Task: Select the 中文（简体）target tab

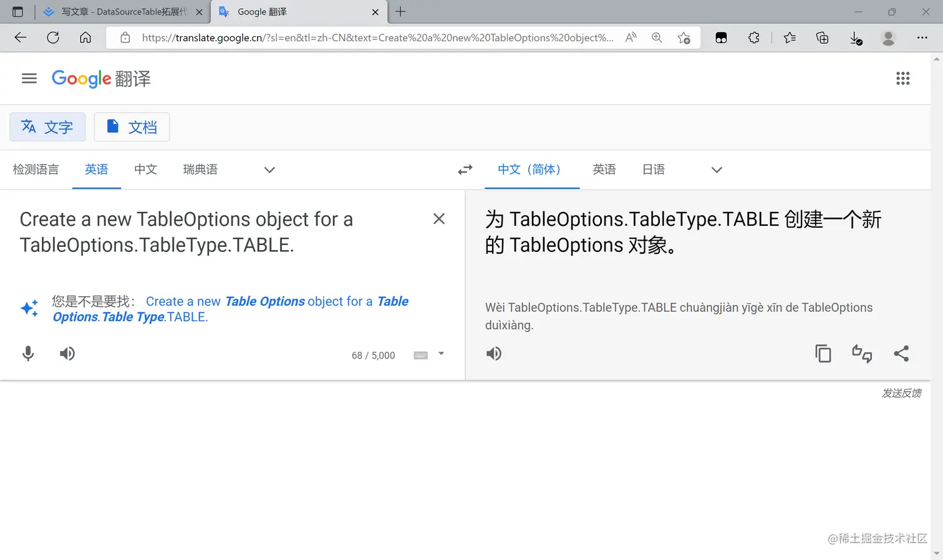Action: pyautogui.click(x=532, y=170)
